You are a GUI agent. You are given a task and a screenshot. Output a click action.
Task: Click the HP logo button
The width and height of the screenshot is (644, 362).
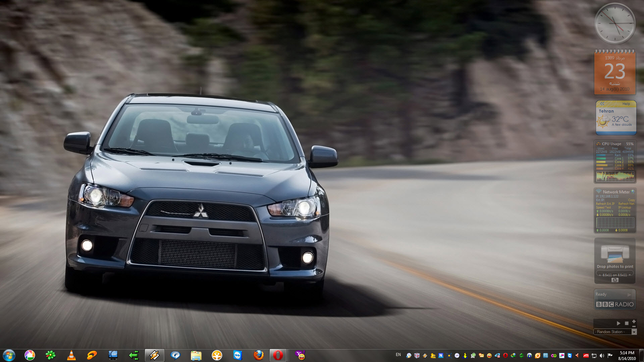(x=615, y=280)
